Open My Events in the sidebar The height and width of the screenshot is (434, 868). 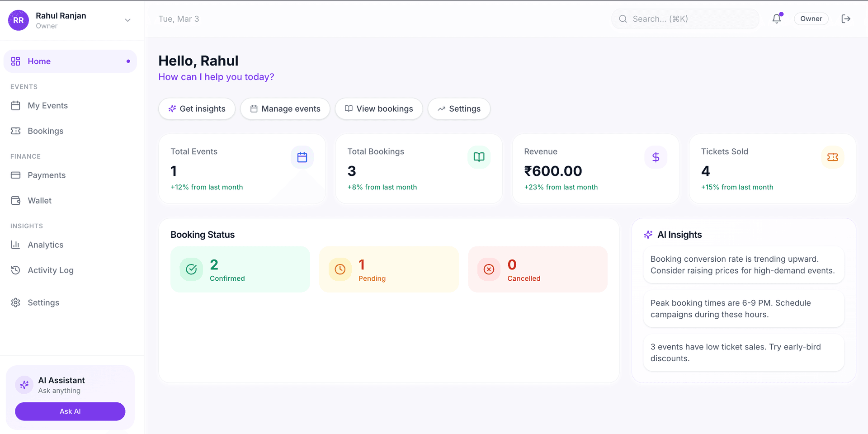click(x=47, y=106)
